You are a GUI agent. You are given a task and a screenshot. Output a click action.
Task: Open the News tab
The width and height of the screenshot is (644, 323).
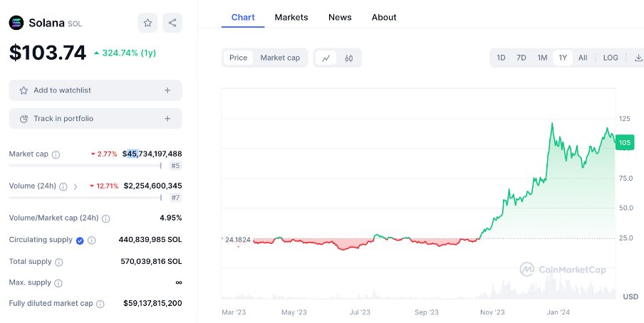coord(340,17)
